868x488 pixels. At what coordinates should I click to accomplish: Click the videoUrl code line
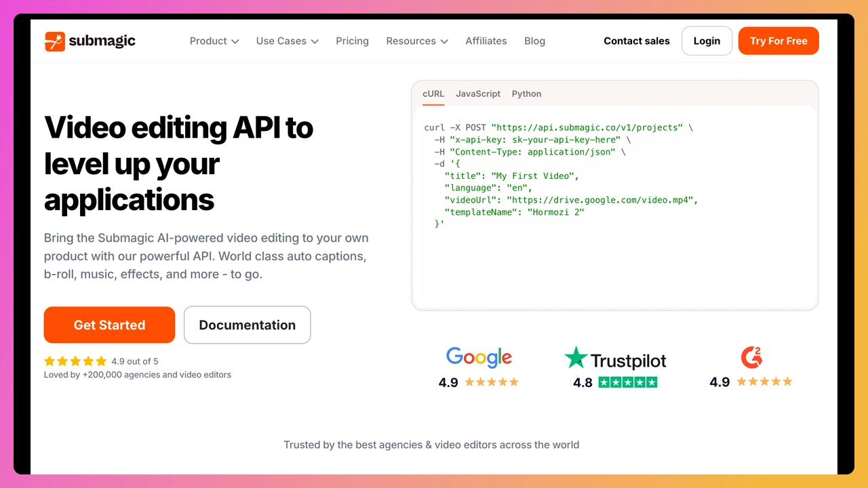[x=571, y=201]
